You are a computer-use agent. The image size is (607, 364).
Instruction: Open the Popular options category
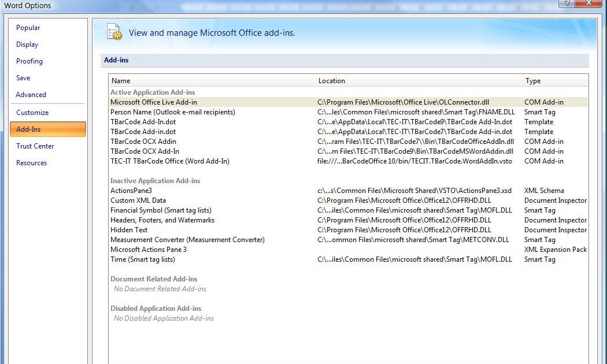(28, 28)
